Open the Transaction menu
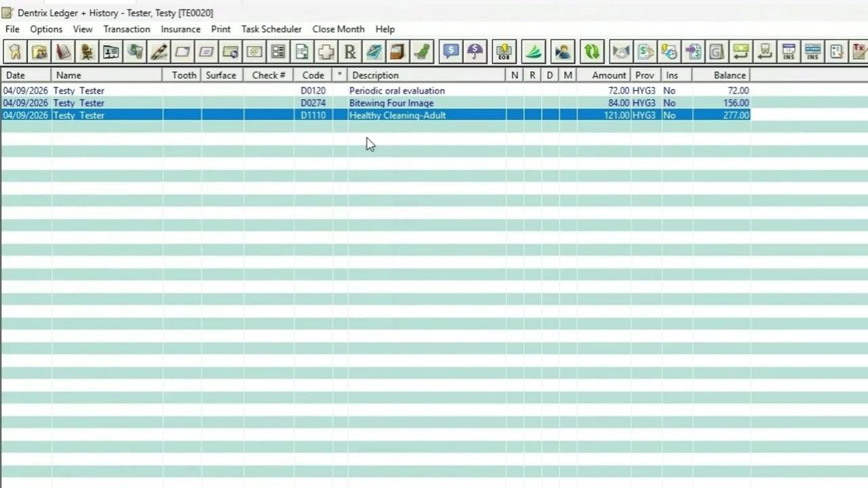 (127, 29)
